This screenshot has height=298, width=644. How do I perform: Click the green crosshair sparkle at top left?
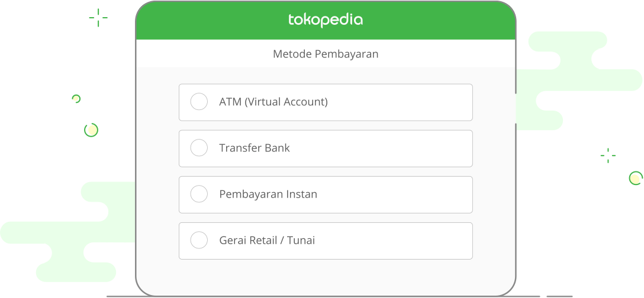pyautogui.click(x=98, y=18)
